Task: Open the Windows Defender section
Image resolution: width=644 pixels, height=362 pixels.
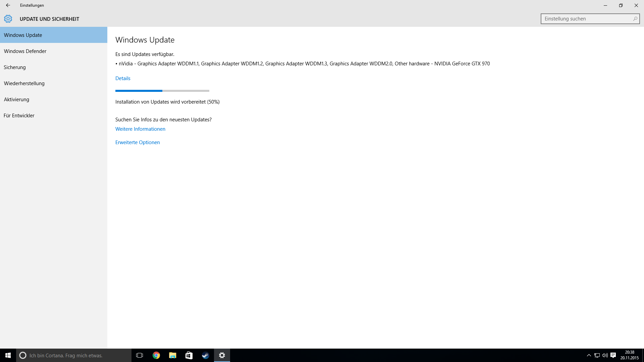Action: click(x=54, y=51)
